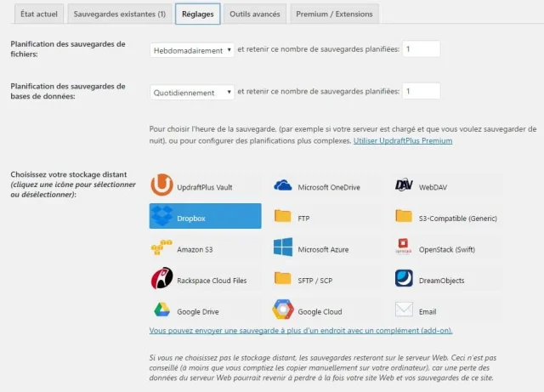Select the Google Drive icon
The height and width of the screenshot is (392, 544).
tap(161, 310)
